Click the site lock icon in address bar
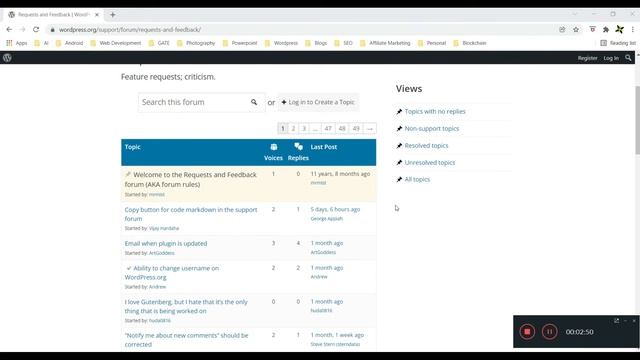Screen dimensions: 640x360 coord(52,30)
